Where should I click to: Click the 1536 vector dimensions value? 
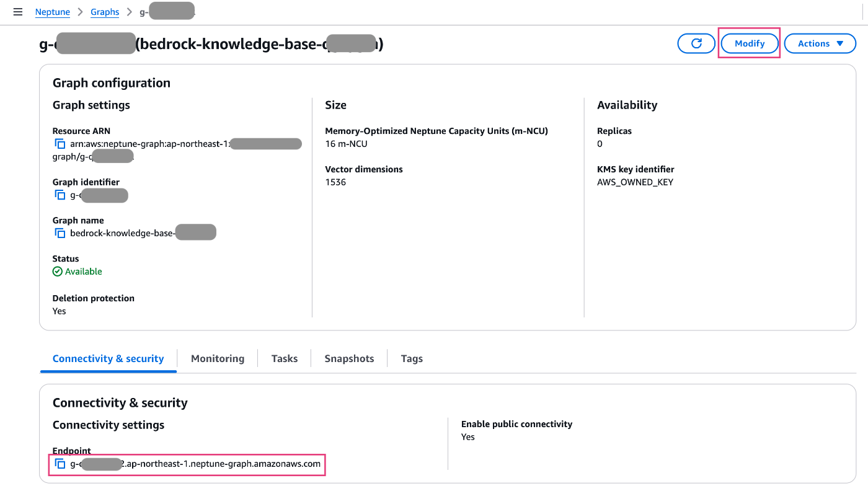pyautogui.click(x=335, y=182)
